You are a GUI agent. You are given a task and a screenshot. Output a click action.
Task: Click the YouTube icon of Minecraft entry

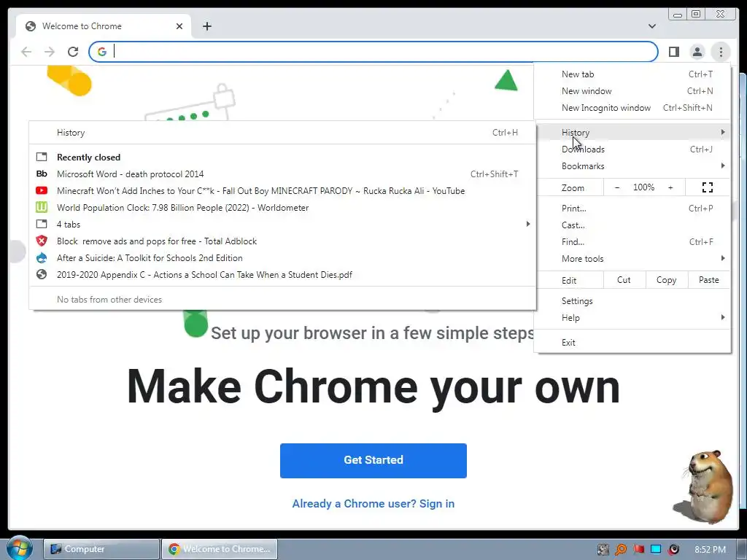42,190
